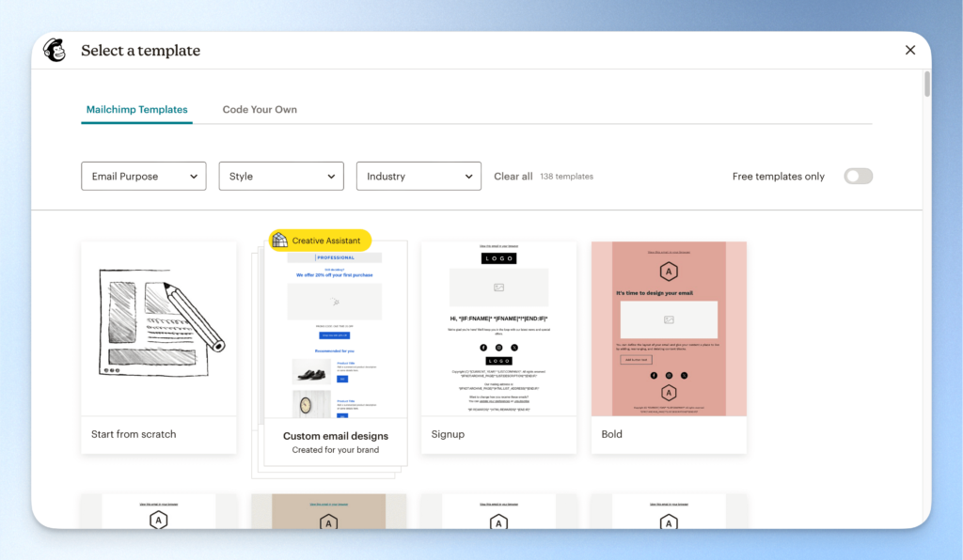Click the Created for your brand caption
This screenshot has width=963, height=560.
click(x=336, y=449)
